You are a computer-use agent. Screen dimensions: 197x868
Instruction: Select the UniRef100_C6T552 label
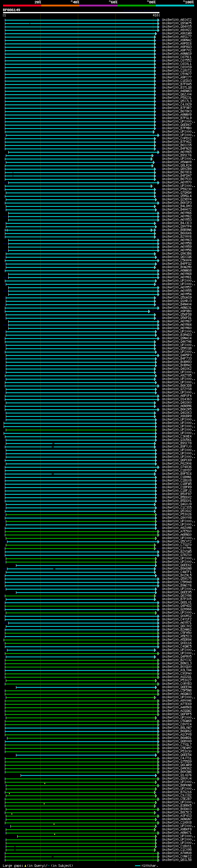coord(177,60)
